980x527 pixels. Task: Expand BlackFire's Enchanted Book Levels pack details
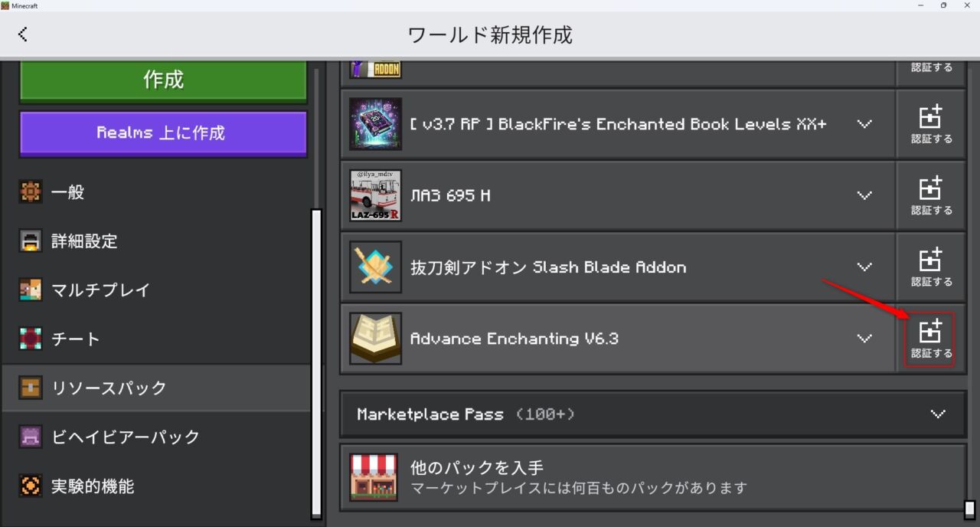(x=864, y=124)
